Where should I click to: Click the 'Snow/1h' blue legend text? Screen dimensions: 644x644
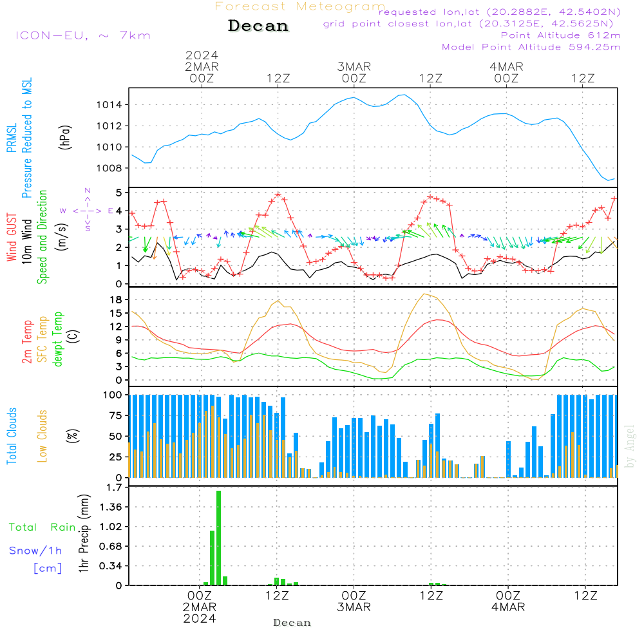[x=35, y=551]
